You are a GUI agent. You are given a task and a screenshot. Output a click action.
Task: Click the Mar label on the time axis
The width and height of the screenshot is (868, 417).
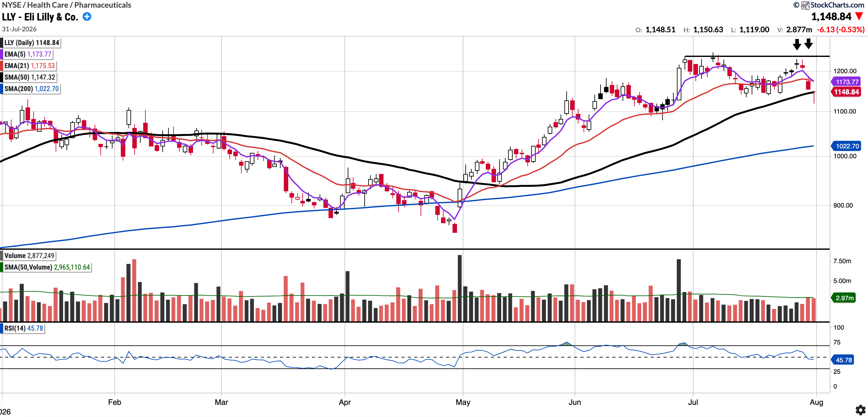[221, 402]
